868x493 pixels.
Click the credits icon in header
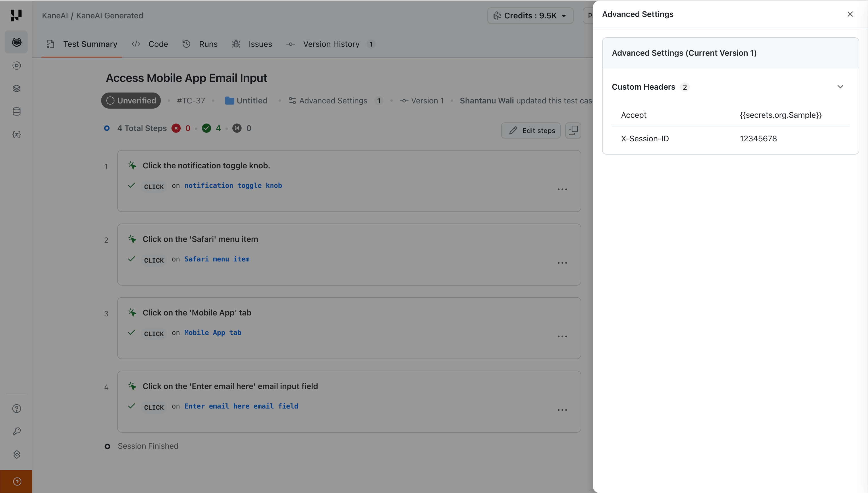pyautogui.click(x=497, y=16)
